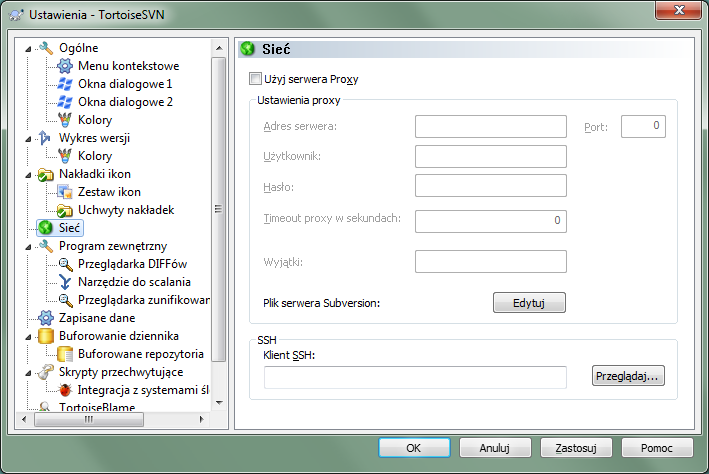Click the horizontal scrollbar thumb of the tree
Screen dimensions: 709x474
(x=89, y=419)
